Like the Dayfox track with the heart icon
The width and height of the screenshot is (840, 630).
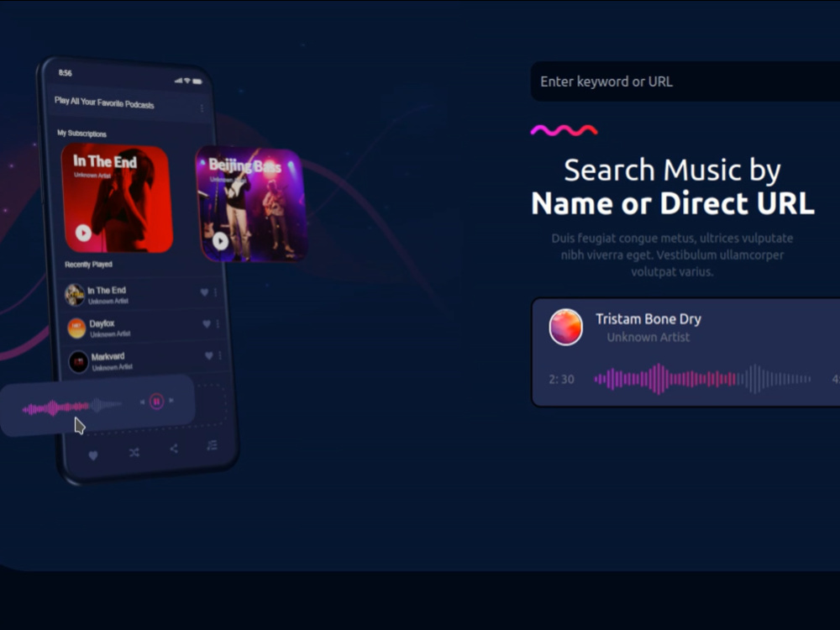point(207,323)
